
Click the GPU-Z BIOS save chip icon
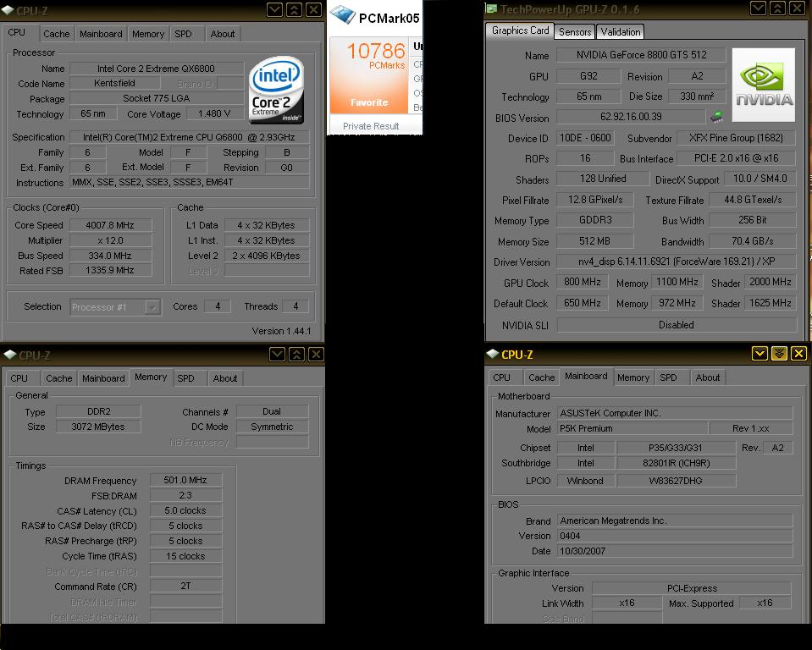click(x=716, y=117)
